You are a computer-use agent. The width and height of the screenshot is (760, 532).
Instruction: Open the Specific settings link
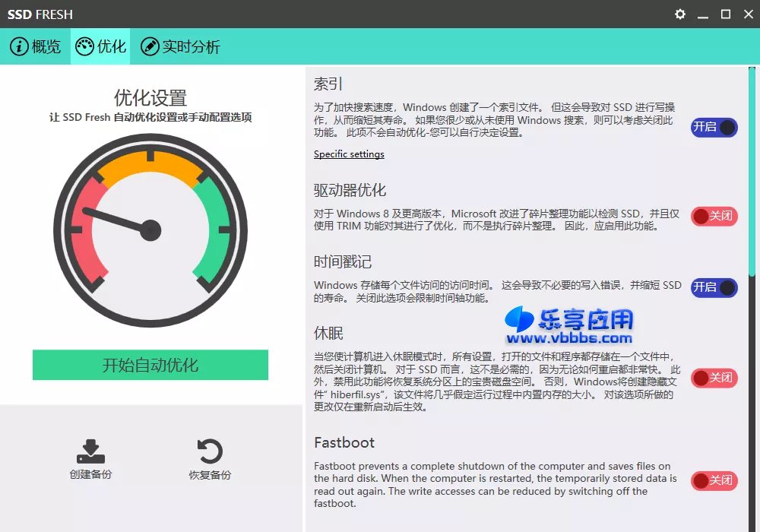tap(349, 154)
